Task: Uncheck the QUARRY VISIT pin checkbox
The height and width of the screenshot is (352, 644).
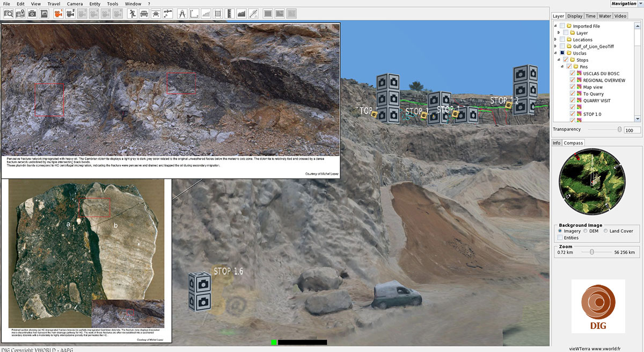Action: [x=572, y=100]
